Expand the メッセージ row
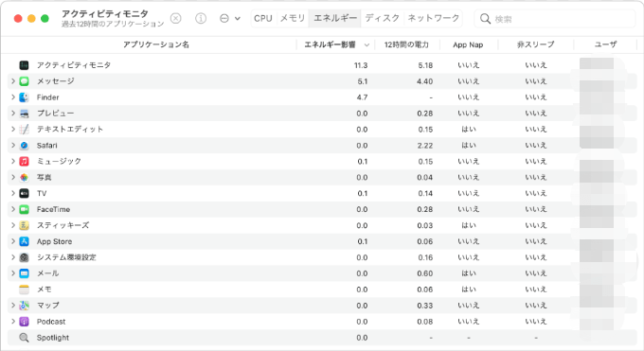Image resolution: width=644 pixels, height=351 pixels. pos(12,81)
